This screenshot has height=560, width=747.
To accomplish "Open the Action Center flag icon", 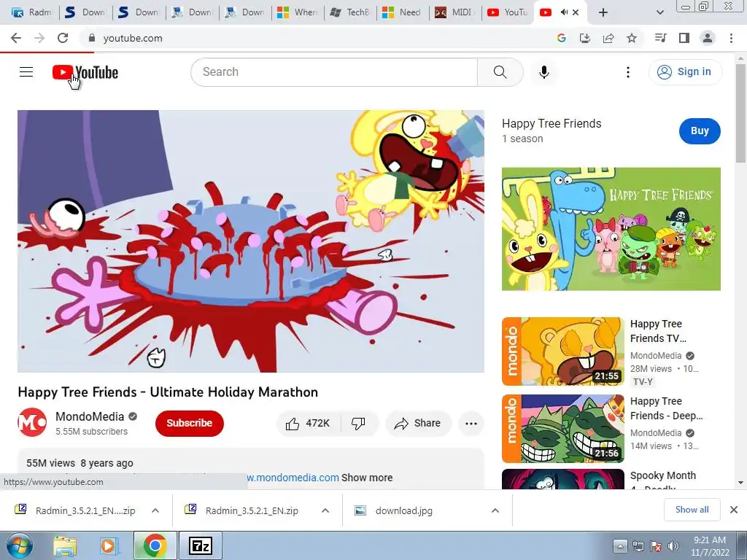I will click(656, 546).
